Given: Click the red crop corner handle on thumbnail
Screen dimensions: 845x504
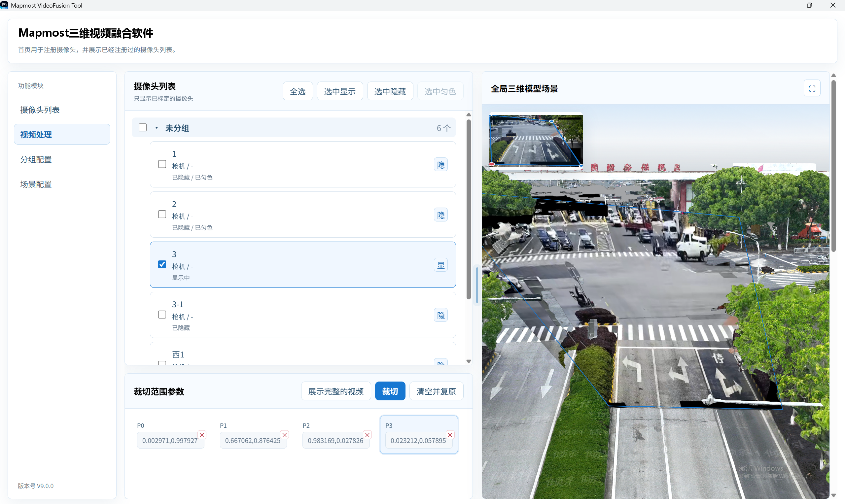Looking at the screenshot, I should click(492, 165).
